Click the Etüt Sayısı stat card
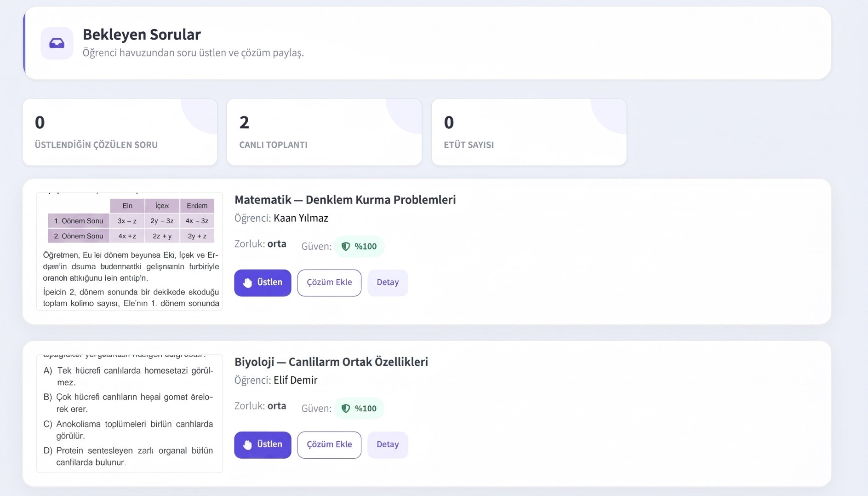This screenshot has width=868, height=496. (x=529, y=132)
